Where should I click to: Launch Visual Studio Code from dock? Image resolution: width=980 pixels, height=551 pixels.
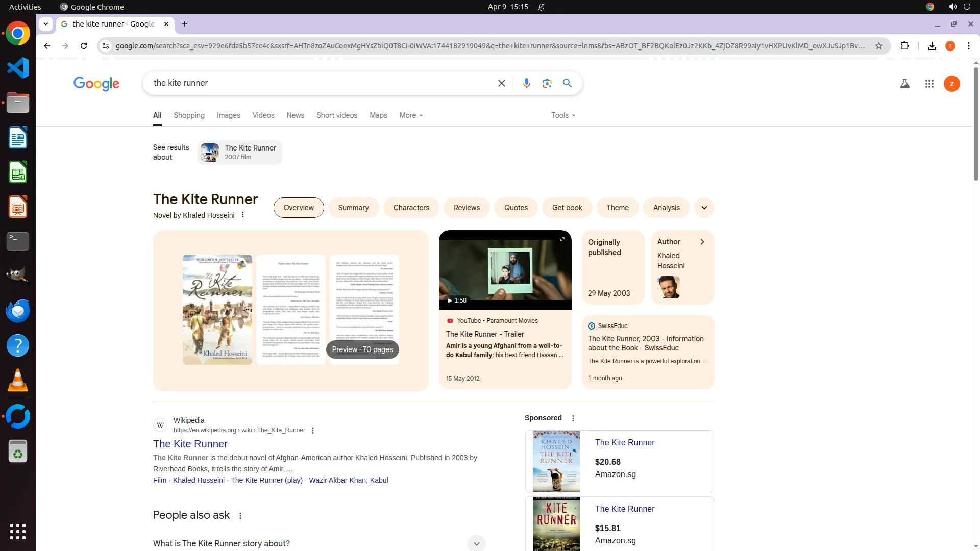[x=18, y=68]
